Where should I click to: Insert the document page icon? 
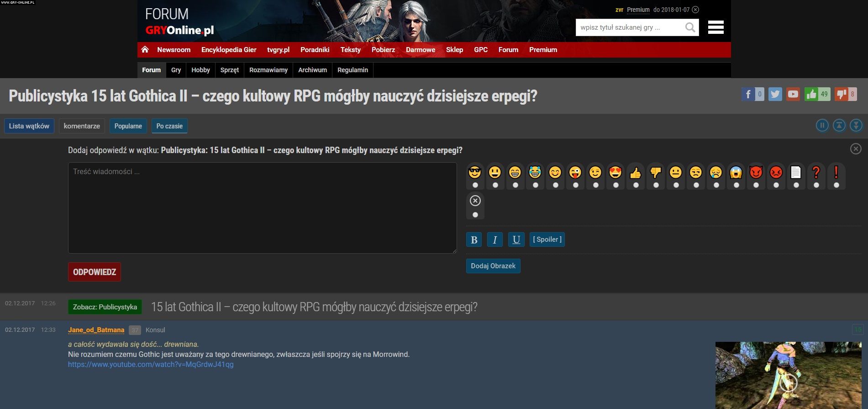[796, 172]
